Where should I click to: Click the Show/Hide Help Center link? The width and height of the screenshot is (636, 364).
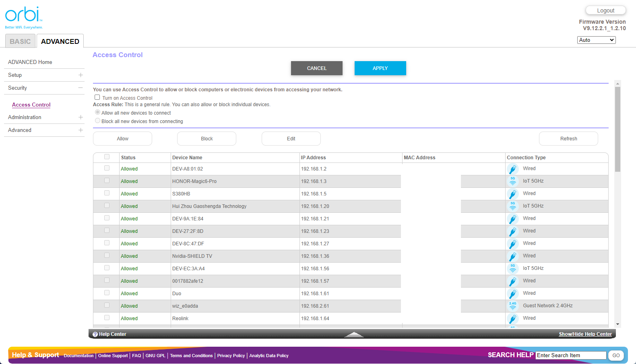click(x=585, y=334)
